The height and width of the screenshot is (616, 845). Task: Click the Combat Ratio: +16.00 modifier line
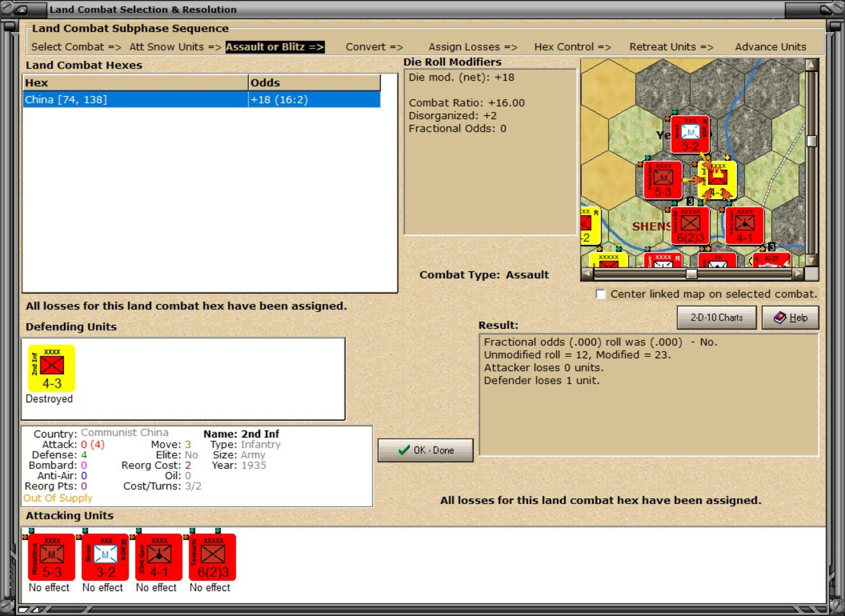tap(467, 103)
